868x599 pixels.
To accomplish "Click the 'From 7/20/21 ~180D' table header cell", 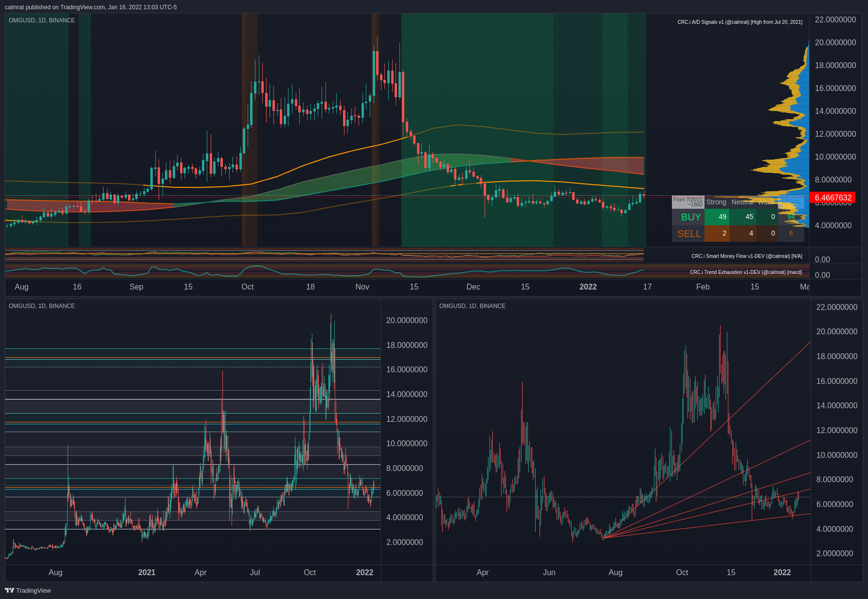I will point(688,202).
